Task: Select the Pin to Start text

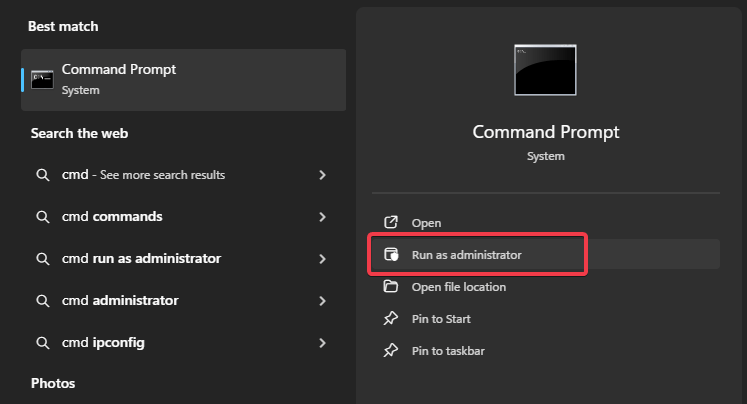Action: click(x=441, y=319)
